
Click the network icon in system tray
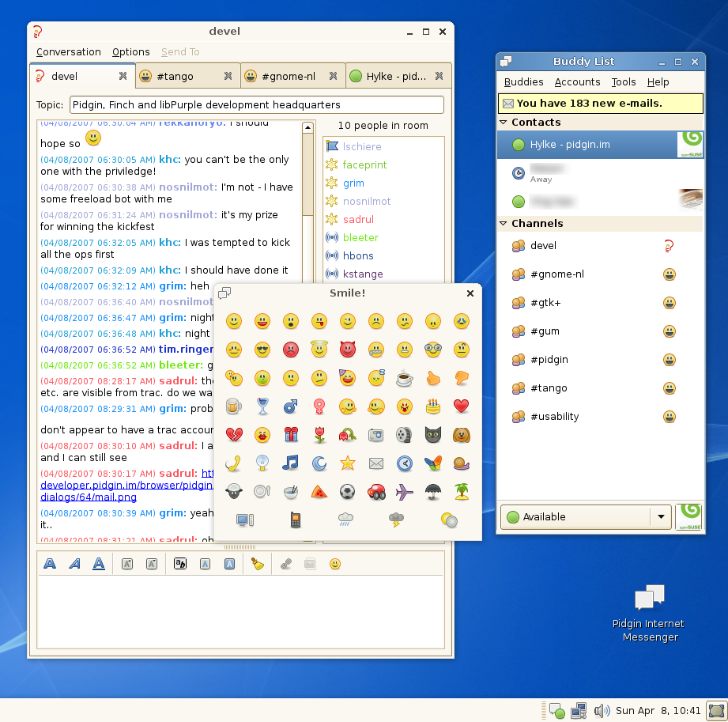tap(579, 710)
